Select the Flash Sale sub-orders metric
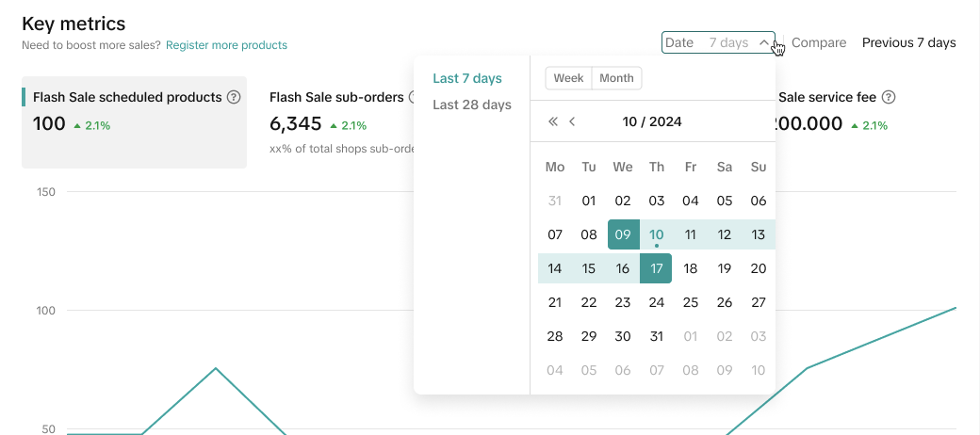This screenshot has width=980, height=435. pyautogui.click(x=336, y=97)
